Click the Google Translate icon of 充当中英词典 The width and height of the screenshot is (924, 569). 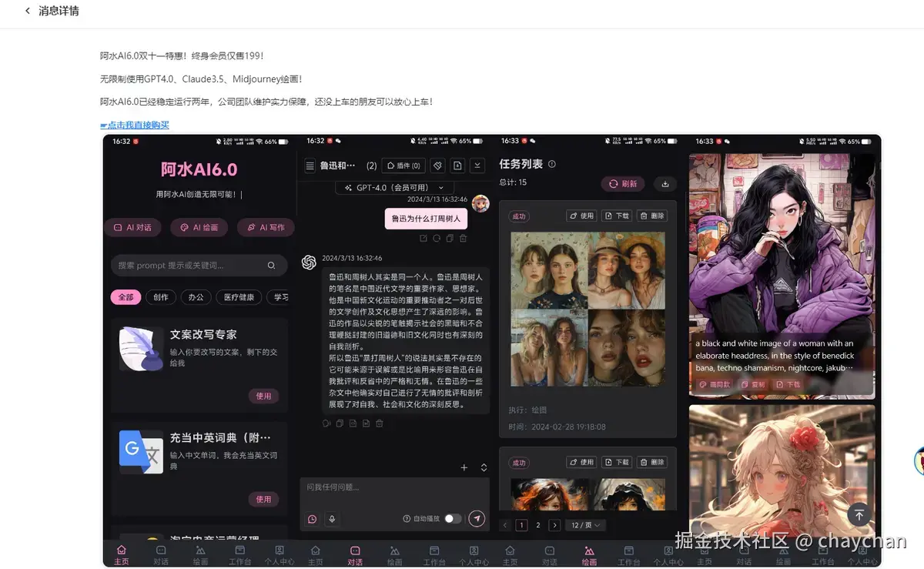(x=142, y=452)
